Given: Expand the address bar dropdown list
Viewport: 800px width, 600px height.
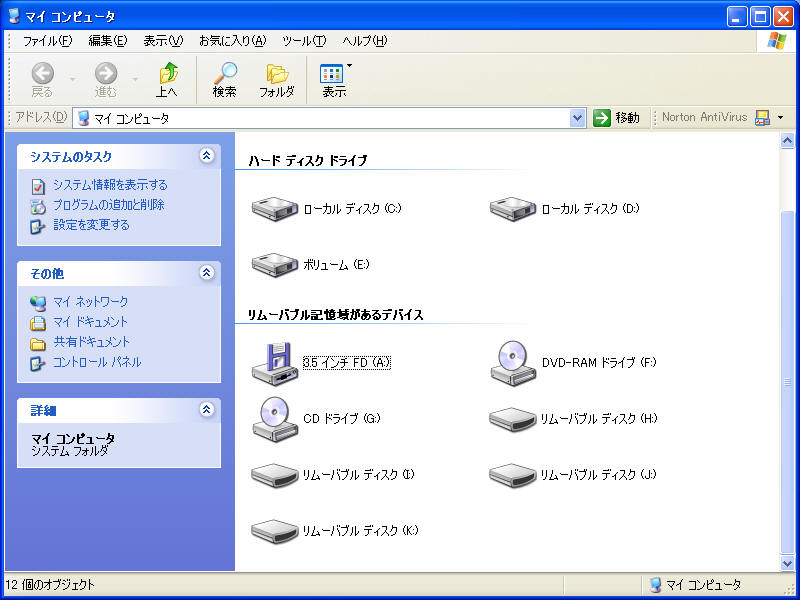Looking at the screenshot, I should pos(577,118).
